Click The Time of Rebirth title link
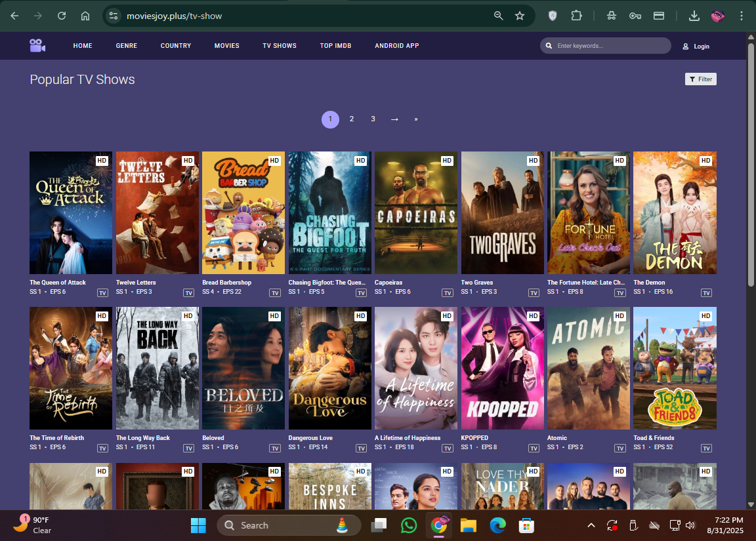 57,438
